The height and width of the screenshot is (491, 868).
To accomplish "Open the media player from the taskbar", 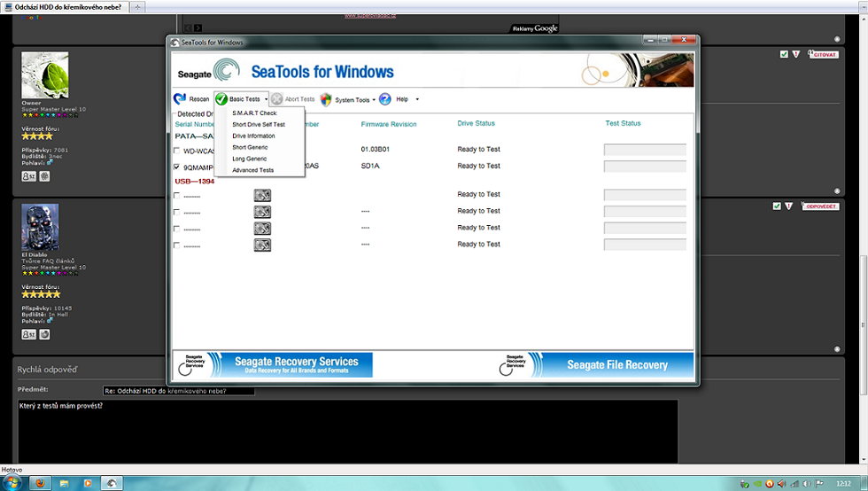I will (88, 483).
